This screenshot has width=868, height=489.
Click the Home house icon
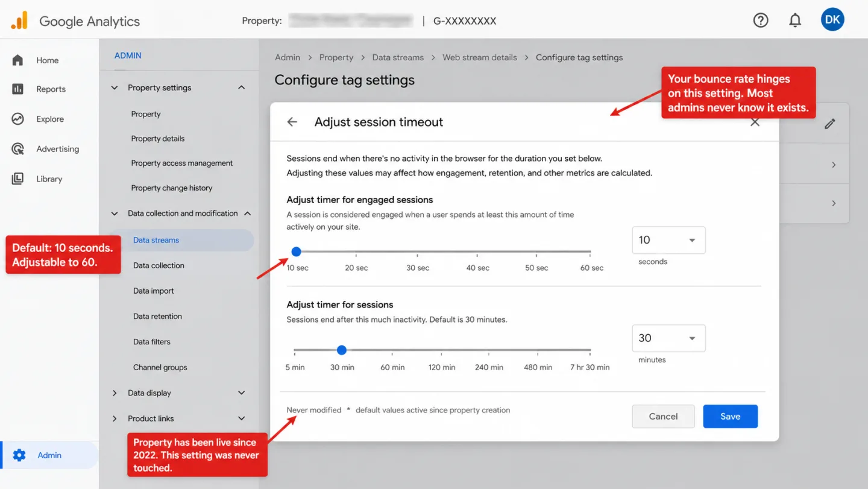(17, 60)
